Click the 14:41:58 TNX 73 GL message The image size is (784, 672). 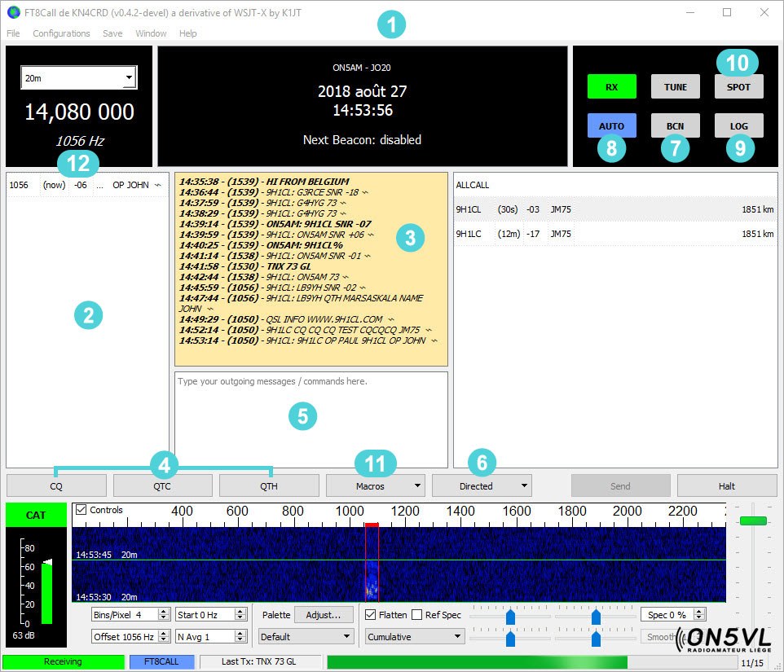pyautogui.click(x=245, y=266)
